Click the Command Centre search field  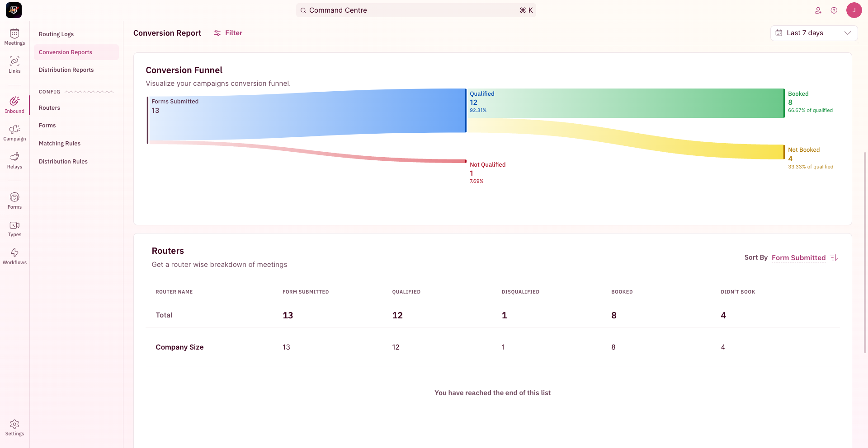(416, 10)
